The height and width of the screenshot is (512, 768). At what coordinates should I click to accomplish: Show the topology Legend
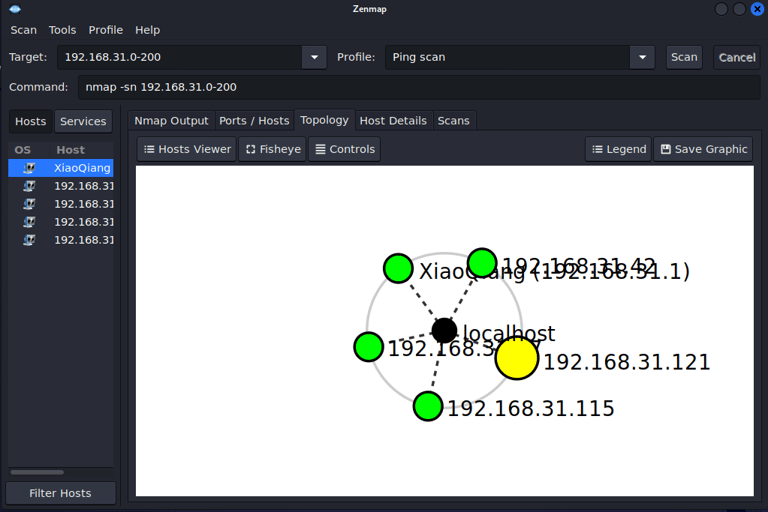click(619, 149)
